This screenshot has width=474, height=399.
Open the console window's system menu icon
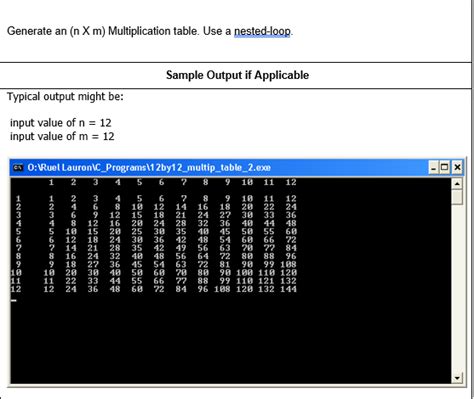coord(18,167)
